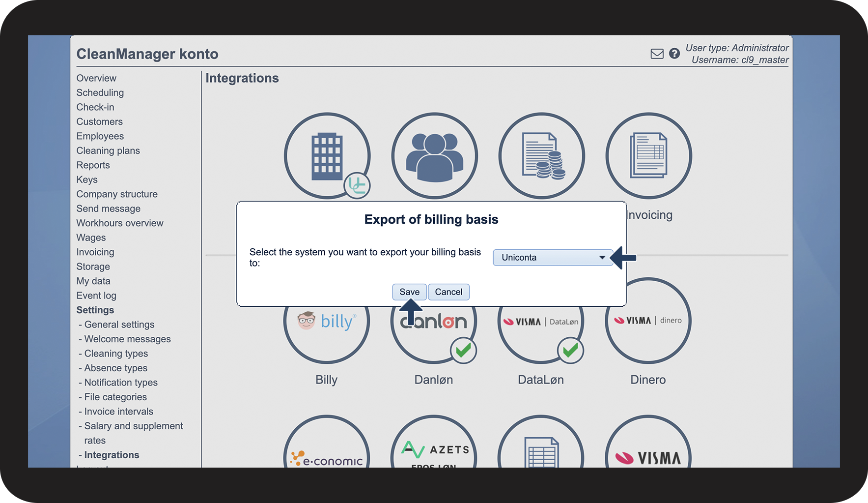Image resolution: width=868 pixels, height=503 pixels.
Task: Select the employees group integration icon
Action: pos(434,155)
